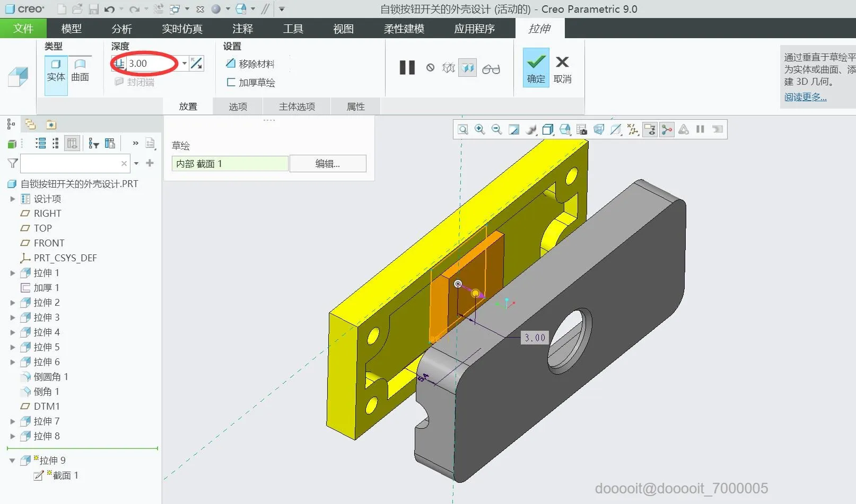Image resolution: width=856 pixels, height=504 pixels.
Task: Open the 选项 panel tab
Action: point(238,107)
